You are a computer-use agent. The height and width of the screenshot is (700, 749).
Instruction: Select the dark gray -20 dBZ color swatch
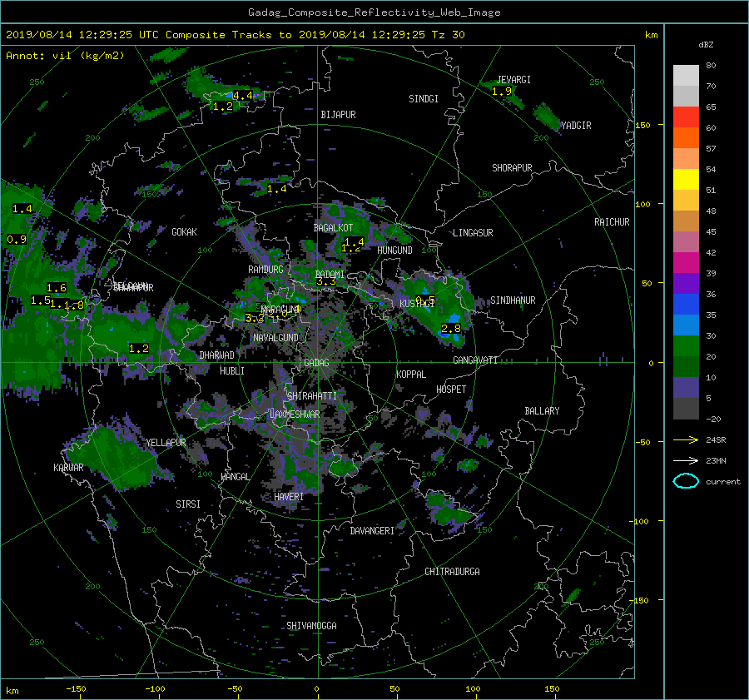(686, 409)
